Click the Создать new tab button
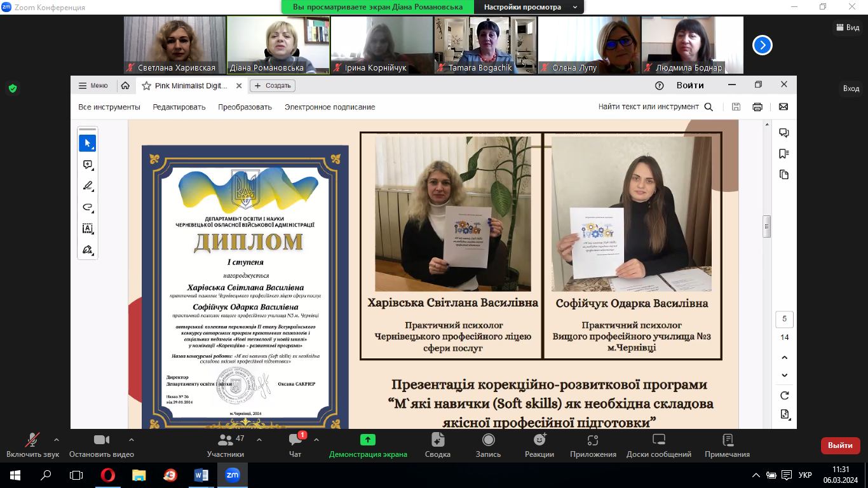Screen dimensions: 868x488 273,86
